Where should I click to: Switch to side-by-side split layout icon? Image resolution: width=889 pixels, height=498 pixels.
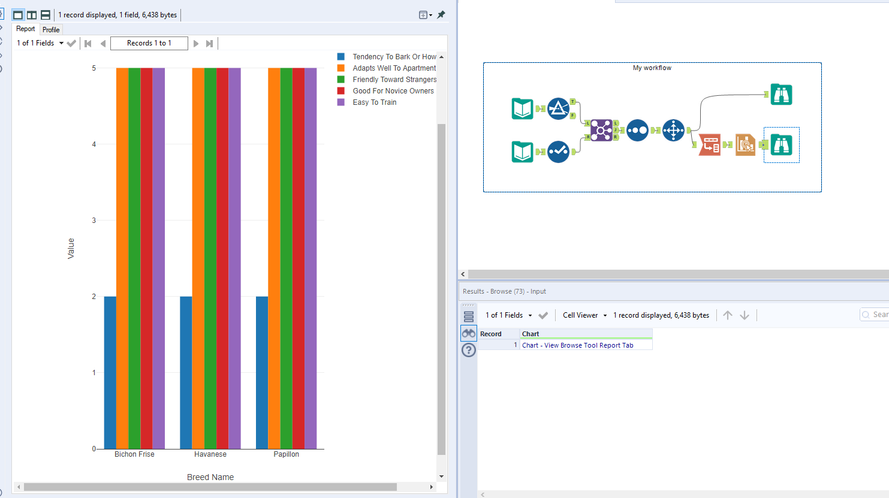tap(32, 15)
